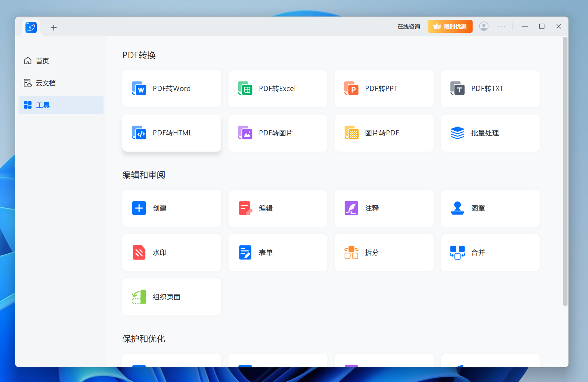The width and height of the screenshot is (588, 382).
Task: Click the 合并 label text
Action: click(x=478, y=252)
